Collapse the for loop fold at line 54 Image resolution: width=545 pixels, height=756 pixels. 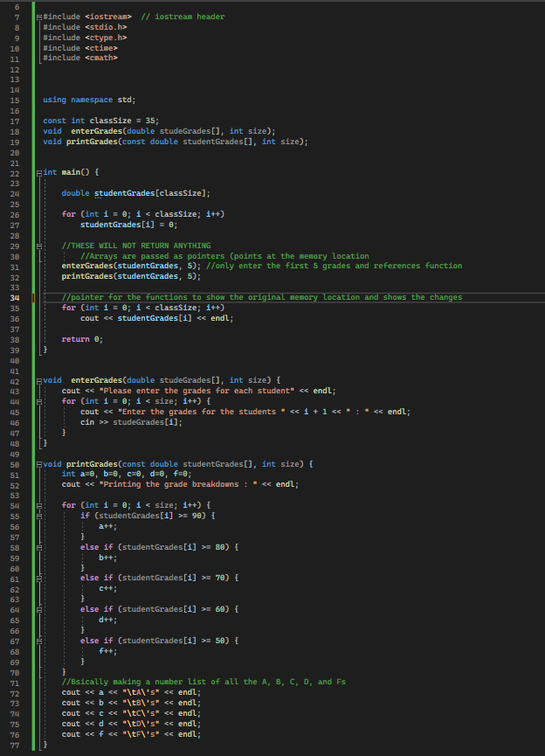click(39, 506)
